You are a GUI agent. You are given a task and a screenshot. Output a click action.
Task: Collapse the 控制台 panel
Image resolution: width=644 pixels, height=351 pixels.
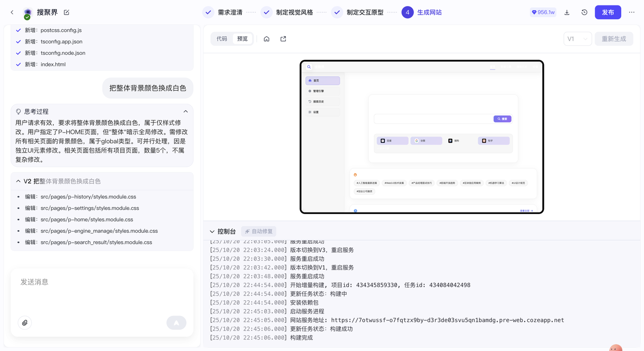[212, 232]
